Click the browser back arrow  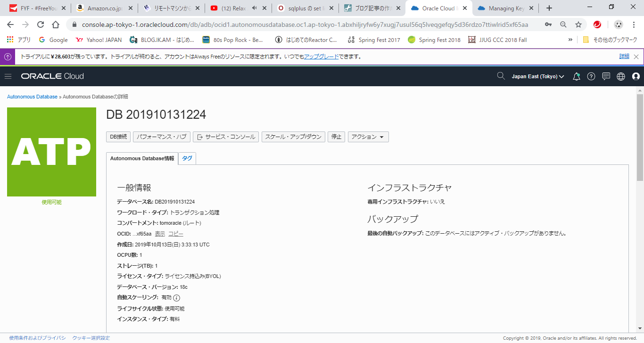click(x=10, y=24)
